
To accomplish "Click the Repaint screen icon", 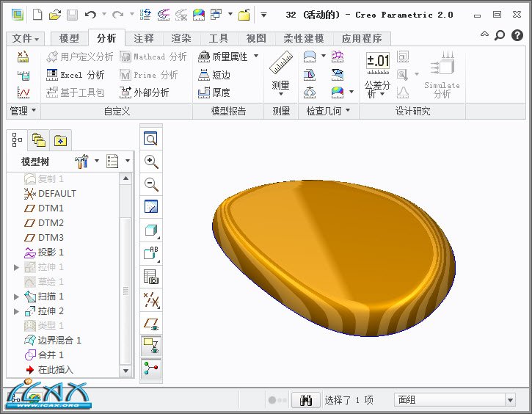I will 151,207.
